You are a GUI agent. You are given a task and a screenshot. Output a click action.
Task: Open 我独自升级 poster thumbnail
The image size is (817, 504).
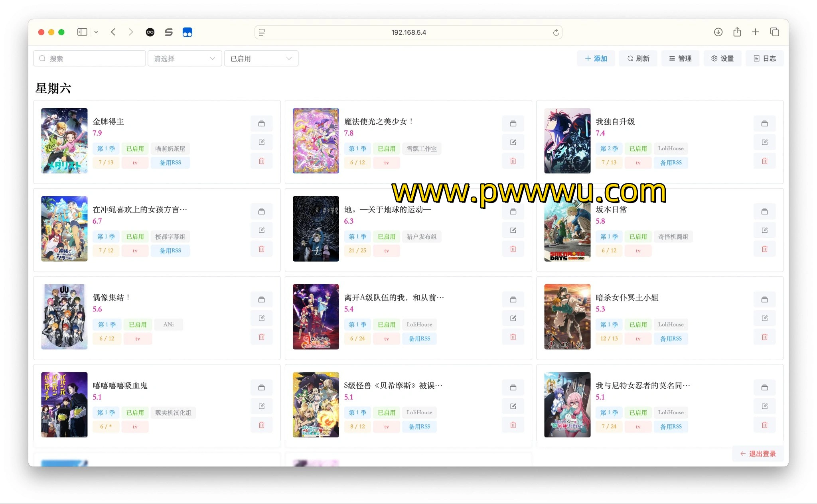pos(567,141)
